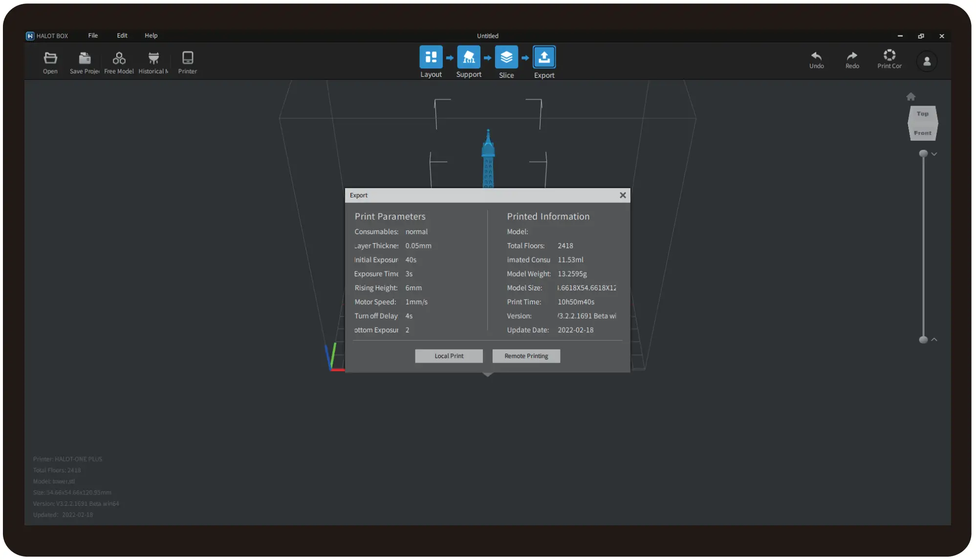Open the Printer settings panel

(187, 62)
